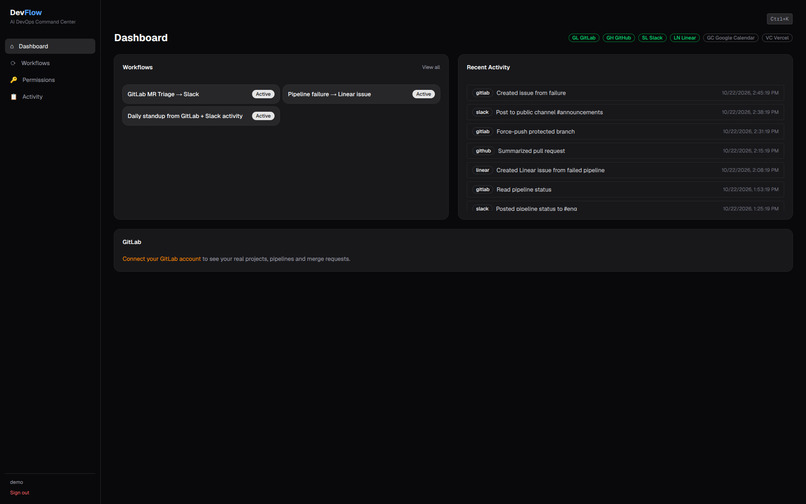Select 'Created issue from failure' activity row
The width and height of the screenshot is (806, 504).
coord(625,93)
